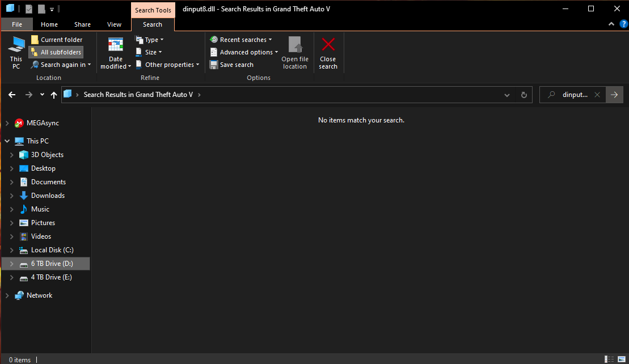Open Desktop in the navigation pane
Viewport: 629px width, 364px height.
pyautogui.click(x=43, y=168)
